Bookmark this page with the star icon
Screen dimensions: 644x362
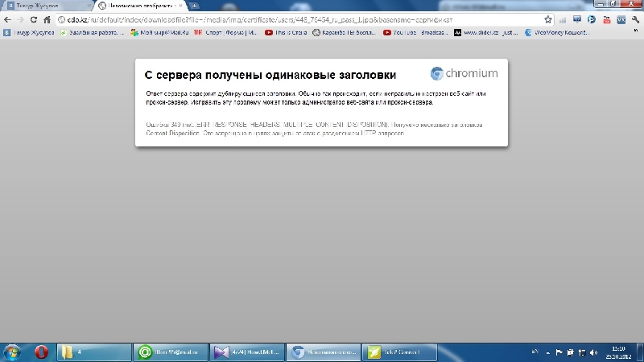tap(547, 19)
